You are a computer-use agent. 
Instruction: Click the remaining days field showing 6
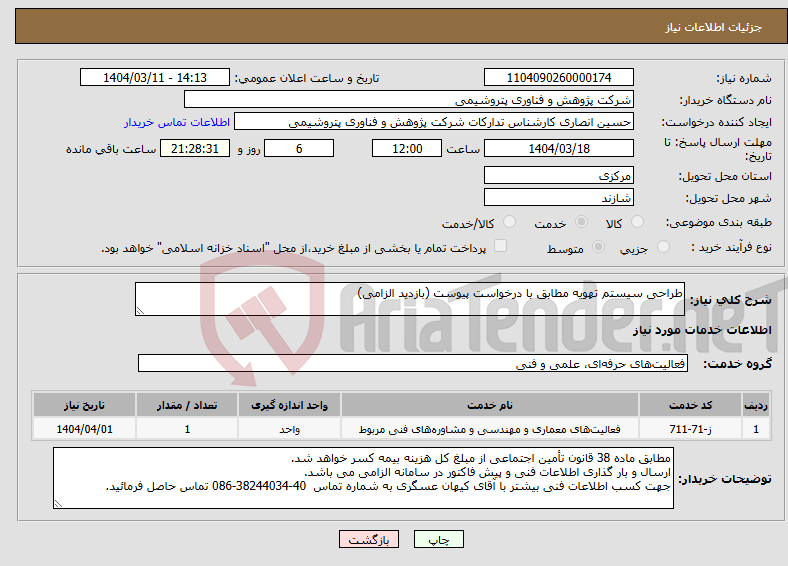click(299, 148)
